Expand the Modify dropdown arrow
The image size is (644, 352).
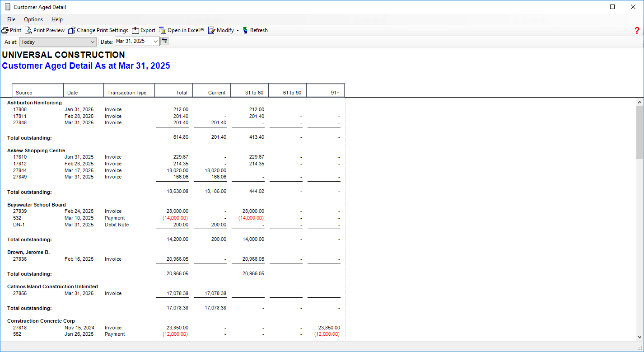[x=238, y=30]
